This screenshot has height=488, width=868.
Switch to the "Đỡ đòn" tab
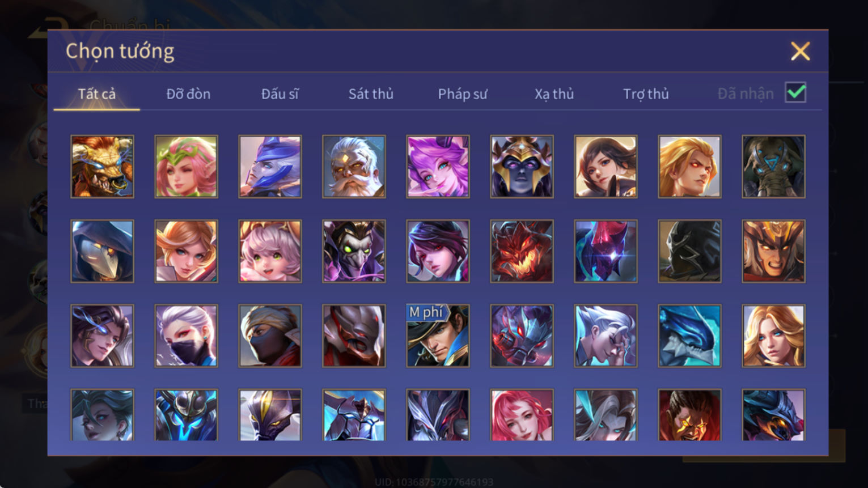click(x=188, y=94)
